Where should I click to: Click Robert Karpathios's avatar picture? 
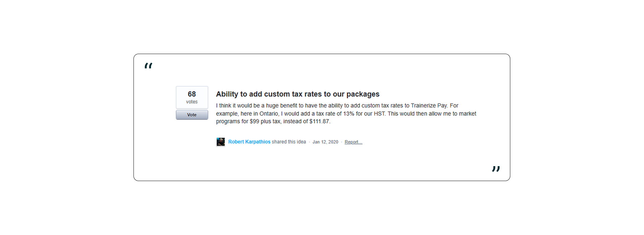(221, 142)
